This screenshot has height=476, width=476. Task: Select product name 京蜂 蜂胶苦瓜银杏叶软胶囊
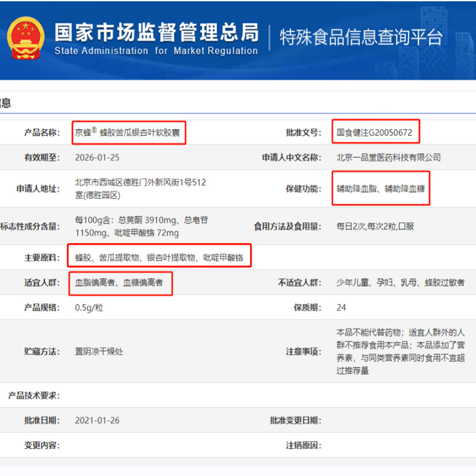127,132
